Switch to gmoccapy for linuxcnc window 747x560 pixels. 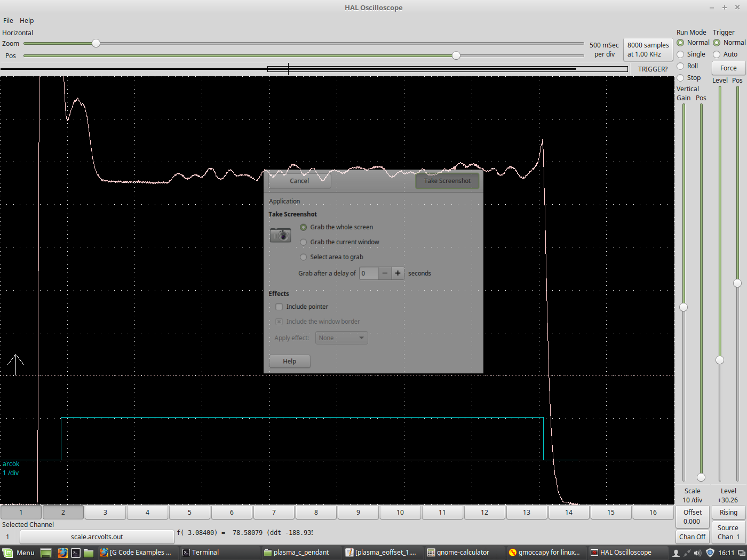(546, 553)
